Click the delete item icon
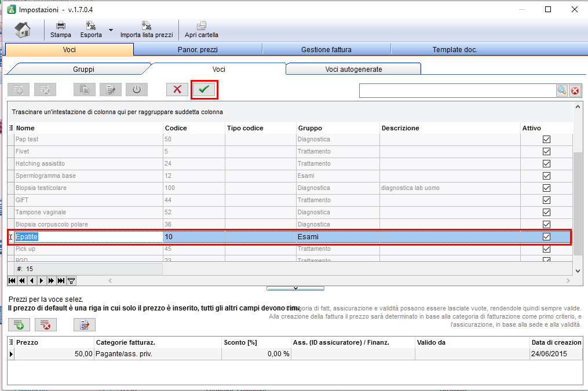588x391 pixels. [x=45, y=90]
